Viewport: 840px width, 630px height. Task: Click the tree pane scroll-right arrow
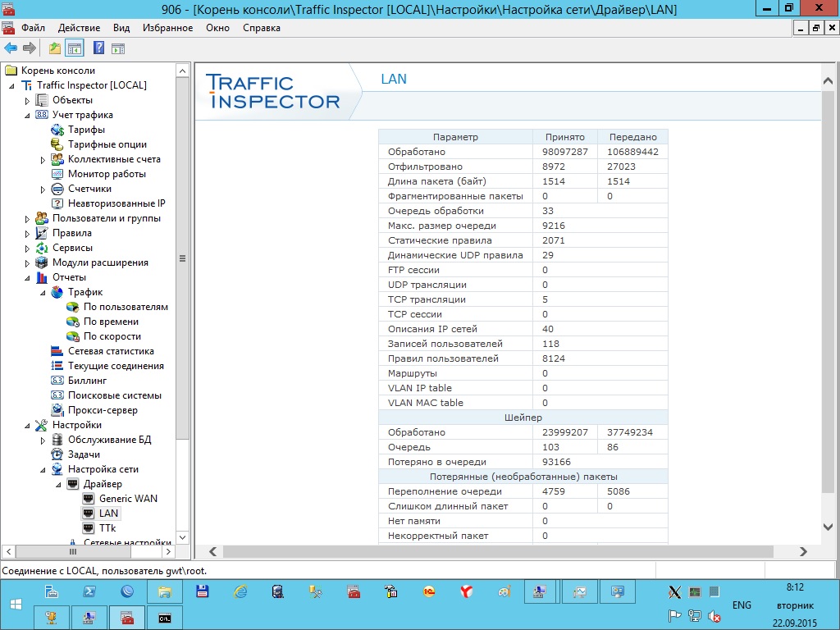(168, 551)
